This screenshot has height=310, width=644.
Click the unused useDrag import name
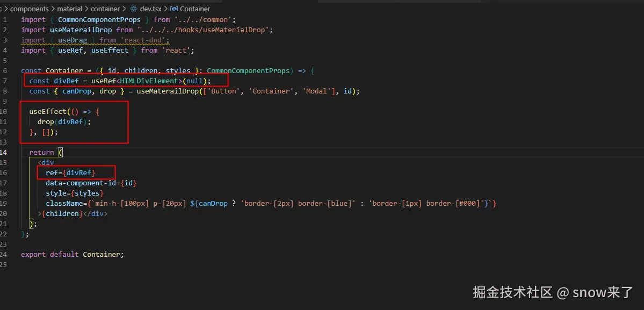pyautogui.click(x=73, y=40)
